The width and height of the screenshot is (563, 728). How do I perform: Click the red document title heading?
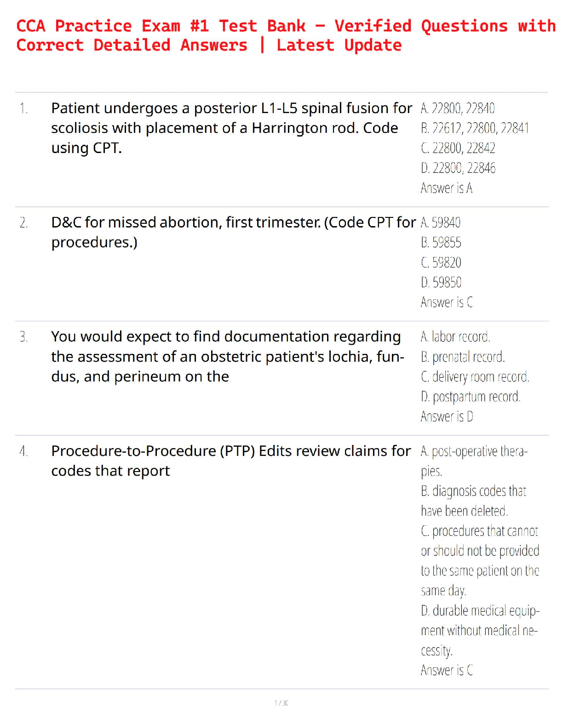tap(285, 35)
